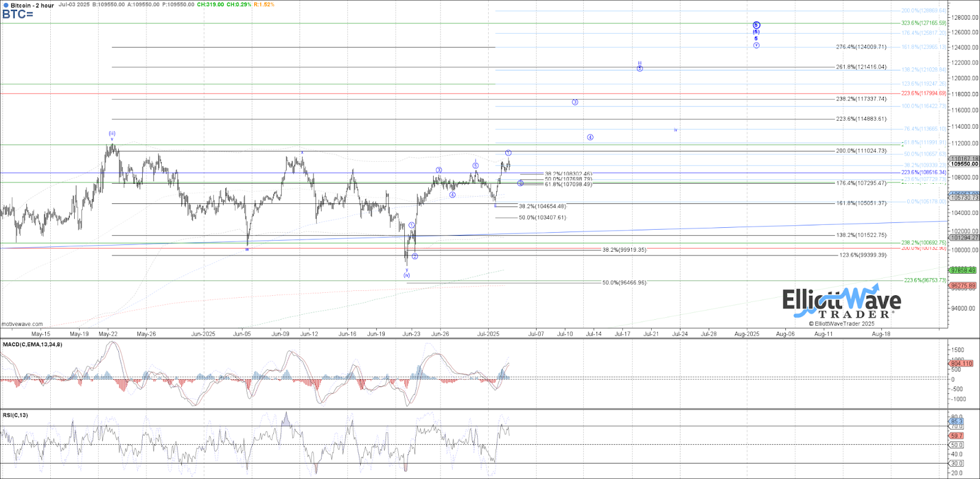Click the red 223.6%(117994.69) Fibonacci label

[x=924, y=94]
